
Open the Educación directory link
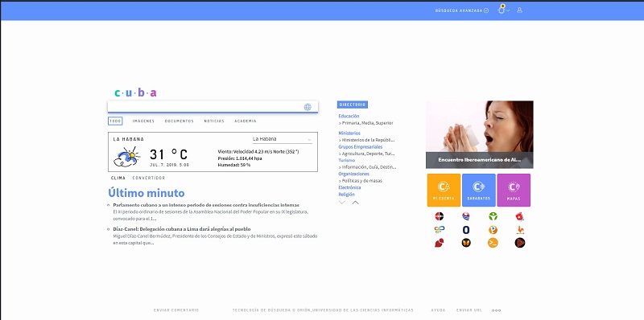click(x=349, y=116)
